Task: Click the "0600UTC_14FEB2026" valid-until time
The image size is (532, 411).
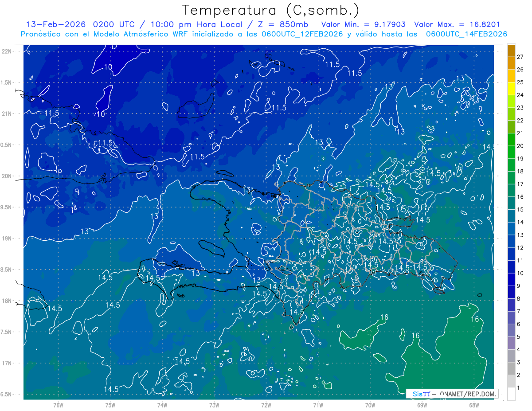Action: [x=466, y=34]
